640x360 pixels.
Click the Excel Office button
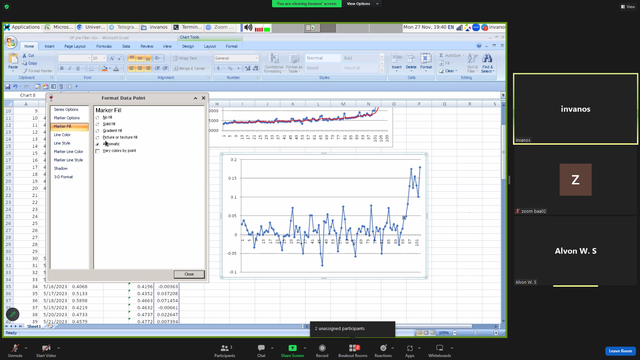[11, 42]
